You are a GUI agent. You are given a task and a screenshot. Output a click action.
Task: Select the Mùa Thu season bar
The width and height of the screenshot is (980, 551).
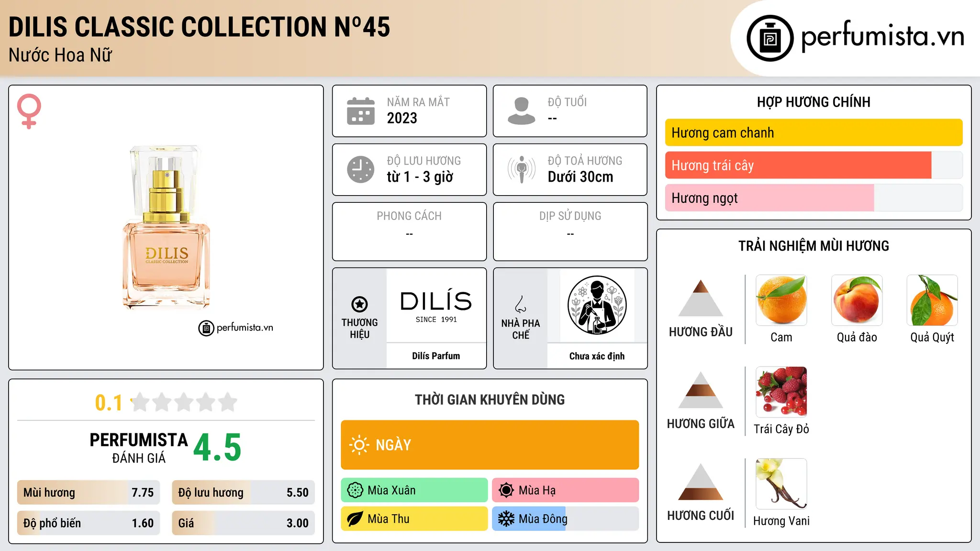(x=414, y=519)
